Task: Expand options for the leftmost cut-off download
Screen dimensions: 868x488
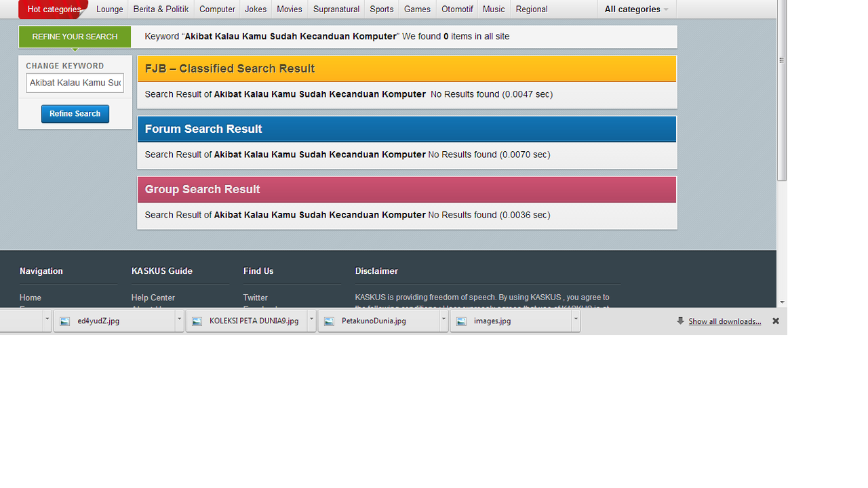Action: [x=47, y=321]
